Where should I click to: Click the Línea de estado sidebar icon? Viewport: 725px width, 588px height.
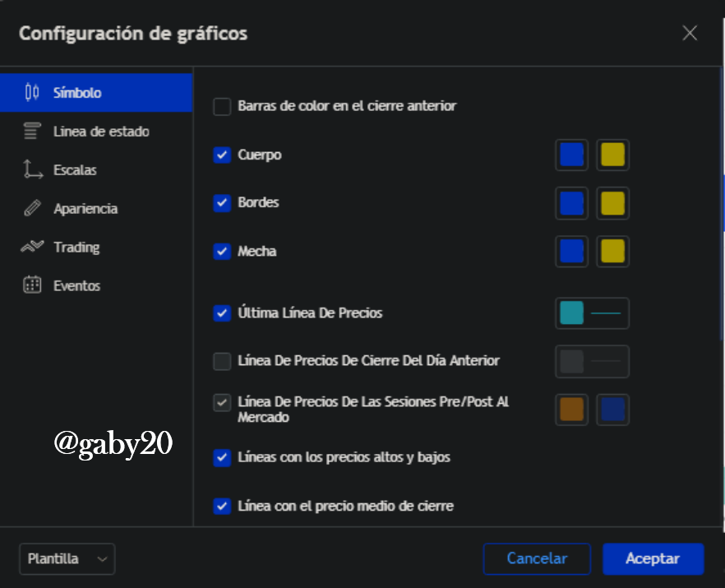tap(32, 131)
